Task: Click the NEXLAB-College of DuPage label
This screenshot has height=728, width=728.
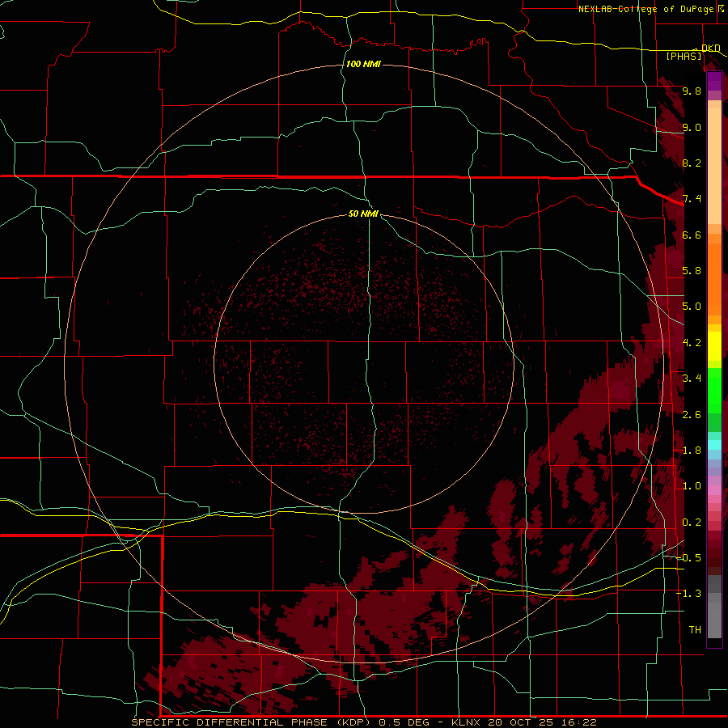Action: tap(645, 9)
